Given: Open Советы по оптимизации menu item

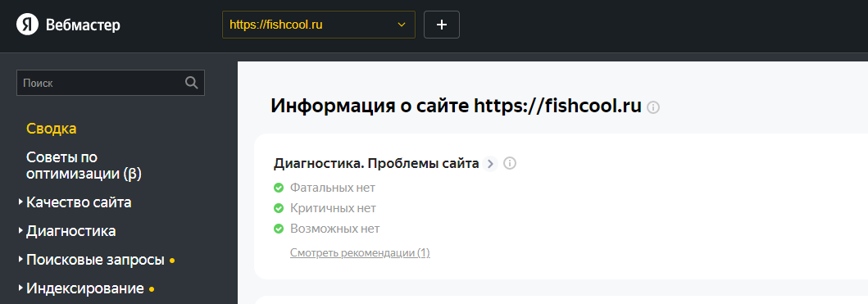Looking at the screenshot, I should 84,166.
